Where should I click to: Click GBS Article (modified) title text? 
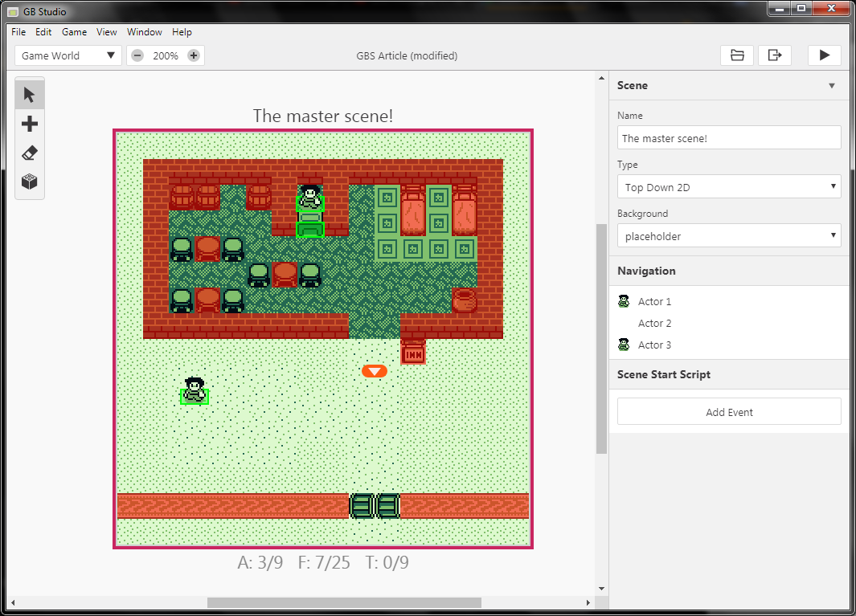[407, 55]
